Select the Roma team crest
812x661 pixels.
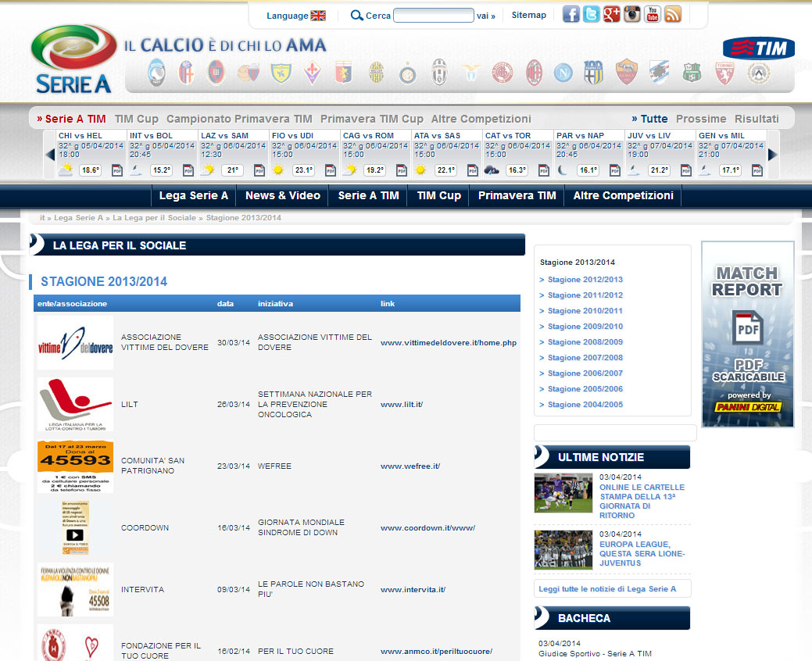pos(626,73)
